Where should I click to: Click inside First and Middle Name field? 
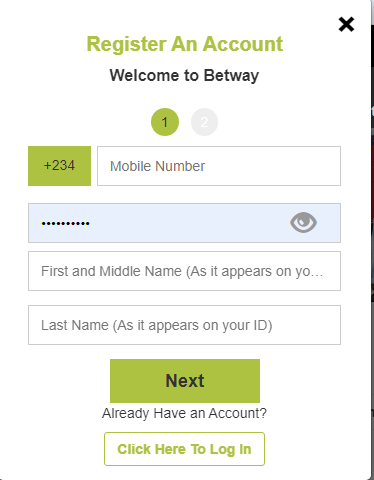pos(184,271)
